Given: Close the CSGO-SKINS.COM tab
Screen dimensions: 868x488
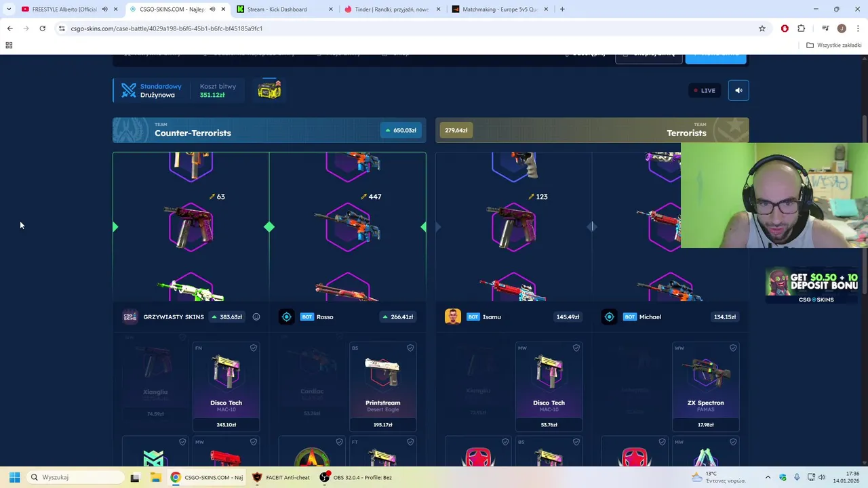Looking at the screenshot, I should tap(223, 9).
